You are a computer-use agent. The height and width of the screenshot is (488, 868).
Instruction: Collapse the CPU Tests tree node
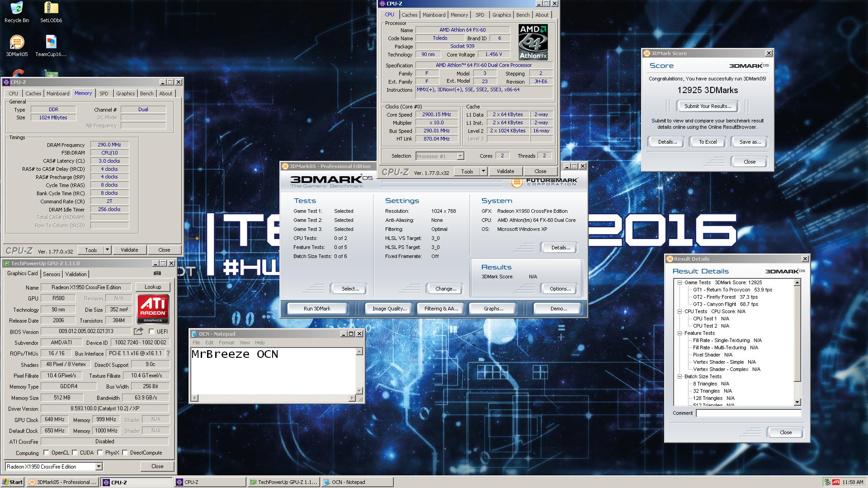(x=679, y=311)
